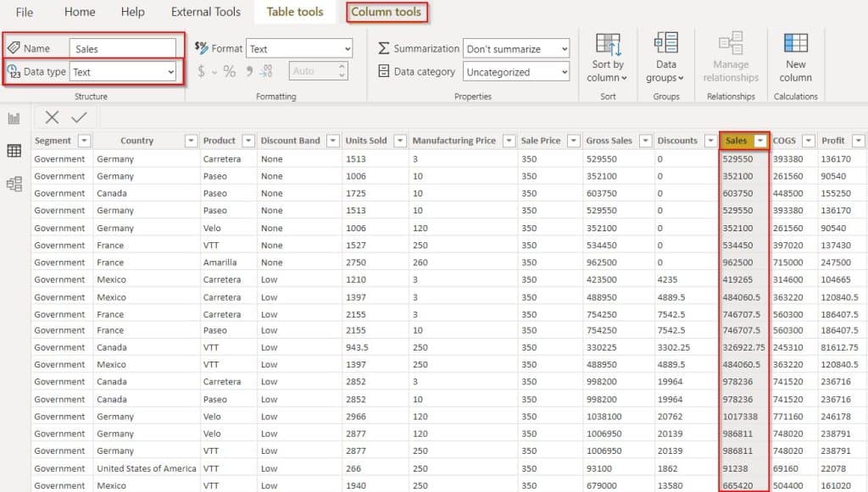Image resolution: width=868 pixels, height=492 pixels.
Task: Click the Data type icon
Action: coord(14,71)
